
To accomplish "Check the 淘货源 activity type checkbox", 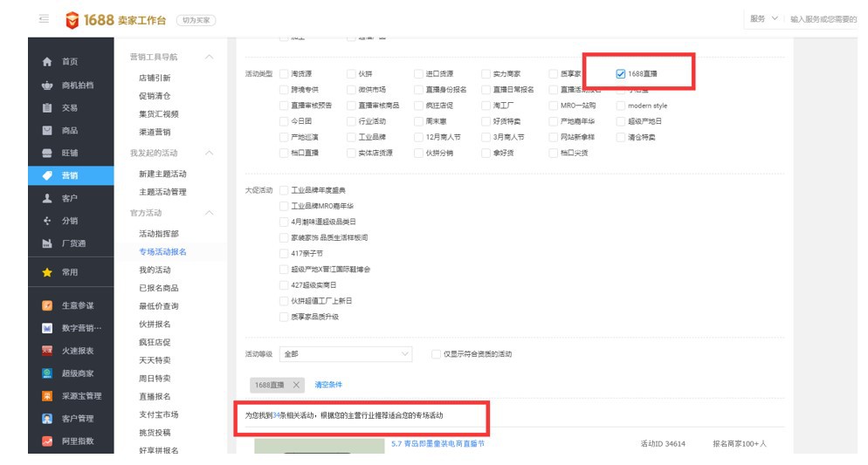I will [x=284, y=74].
